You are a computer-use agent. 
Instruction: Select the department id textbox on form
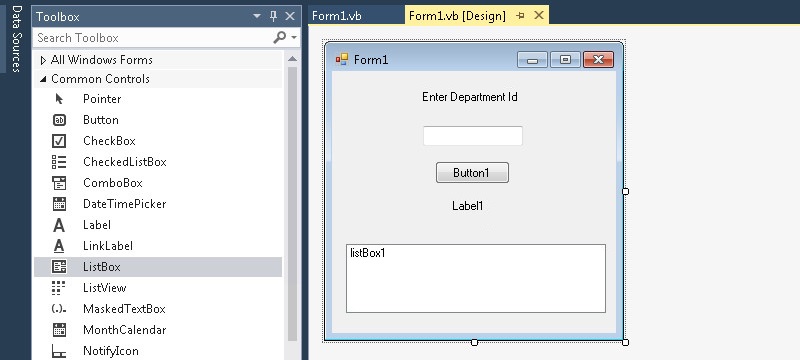[472, 136]
